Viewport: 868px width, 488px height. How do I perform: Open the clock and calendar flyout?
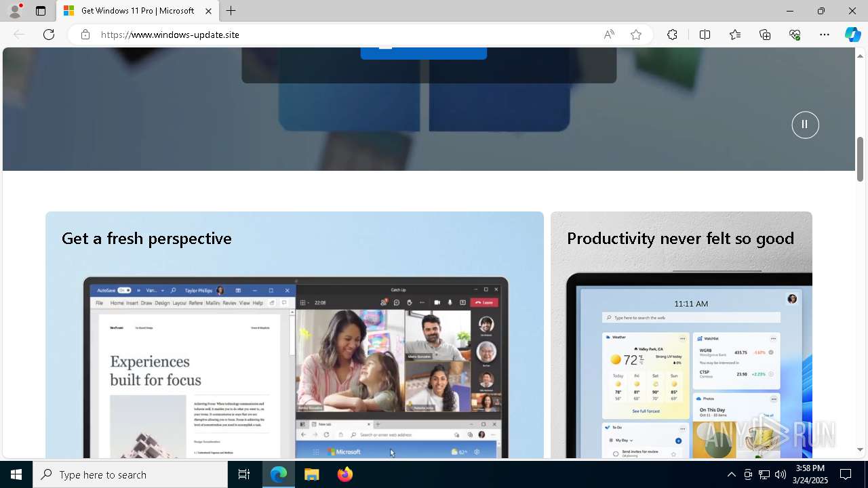point(810,474)
